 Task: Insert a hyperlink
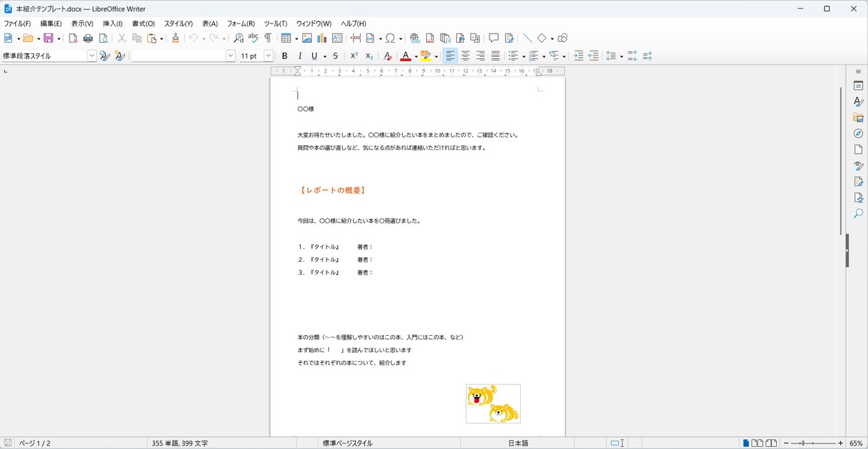[x=415, y=38]
